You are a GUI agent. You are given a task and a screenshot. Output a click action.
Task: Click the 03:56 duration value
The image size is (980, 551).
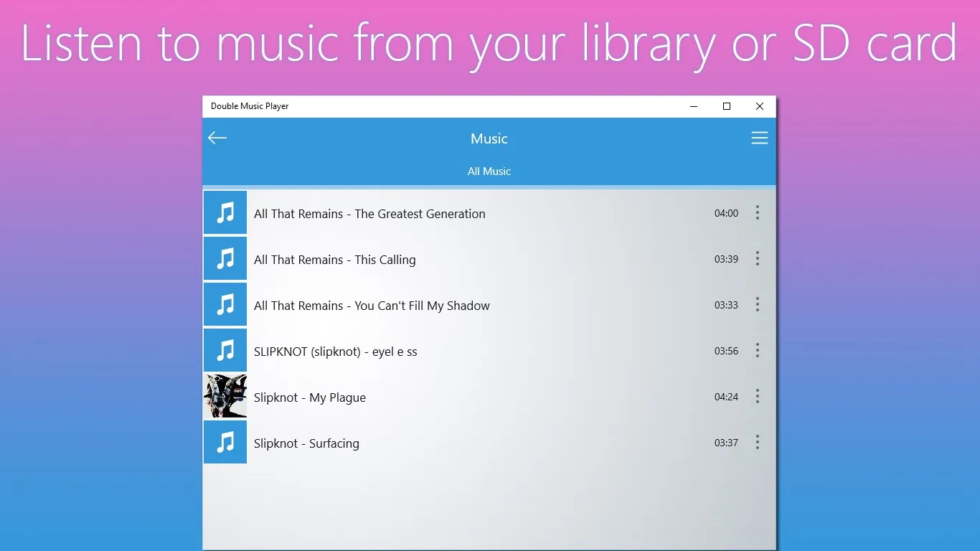click(x=726, y=351)
